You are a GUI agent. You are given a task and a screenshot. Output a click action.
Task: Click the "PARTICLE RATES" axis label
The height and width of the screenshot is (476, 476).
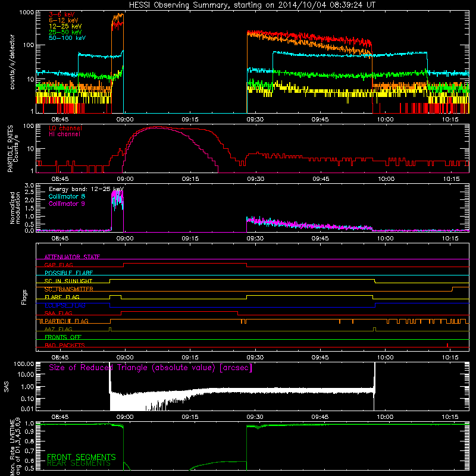pos(11,148)
